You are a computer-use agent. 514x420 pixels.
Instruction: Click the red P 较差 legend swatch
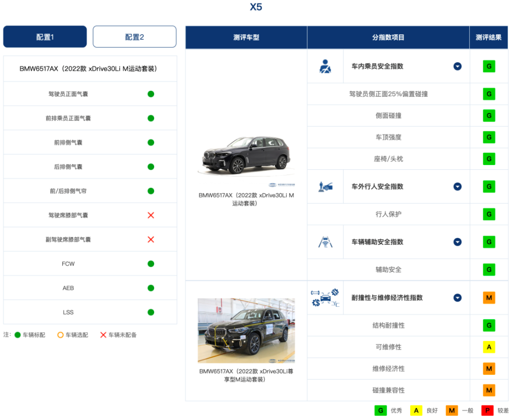pos(488,411)
